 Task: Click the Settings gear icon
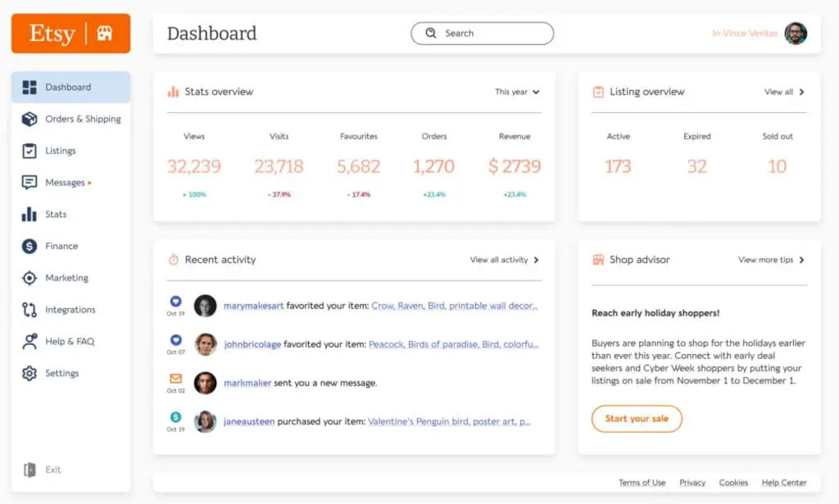pos(29,373)
